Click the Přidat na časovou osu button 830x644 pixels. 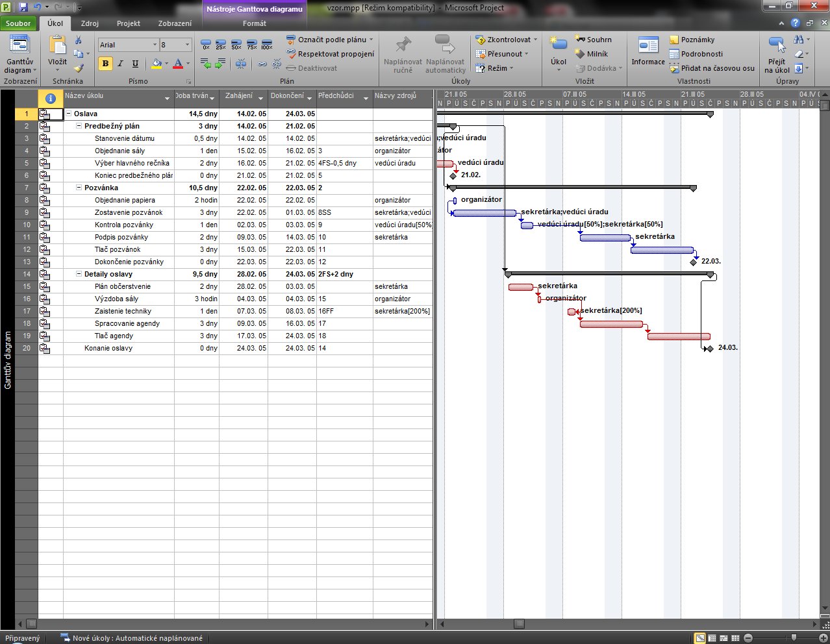pos(712,68)
